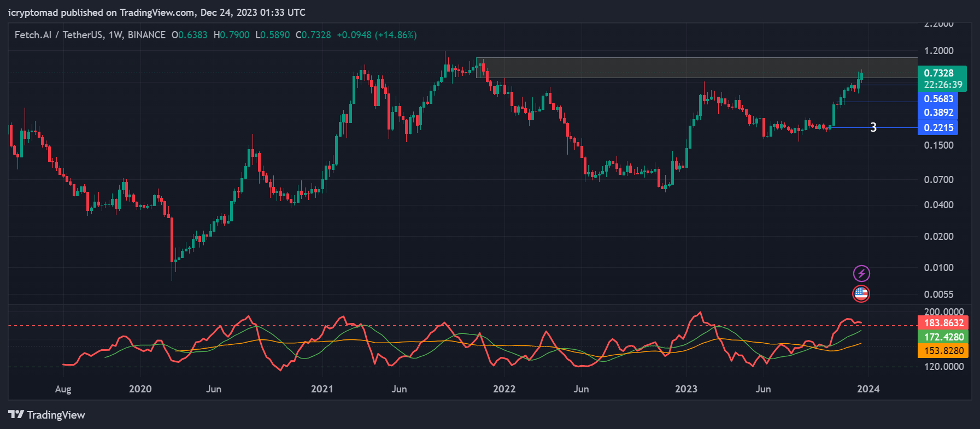The width and height of the screenshot is (980, 429).
Task: Click the 0.0700 price axis label
Action: coord(938,180)
